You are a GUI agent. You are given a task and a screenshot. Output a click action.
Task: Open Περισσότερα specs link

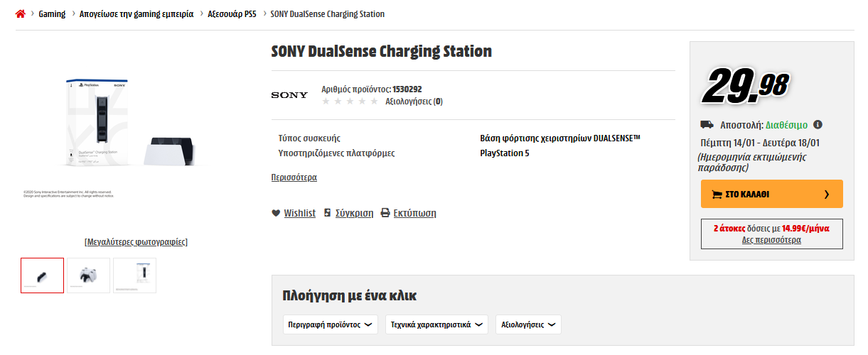(294, 177)
